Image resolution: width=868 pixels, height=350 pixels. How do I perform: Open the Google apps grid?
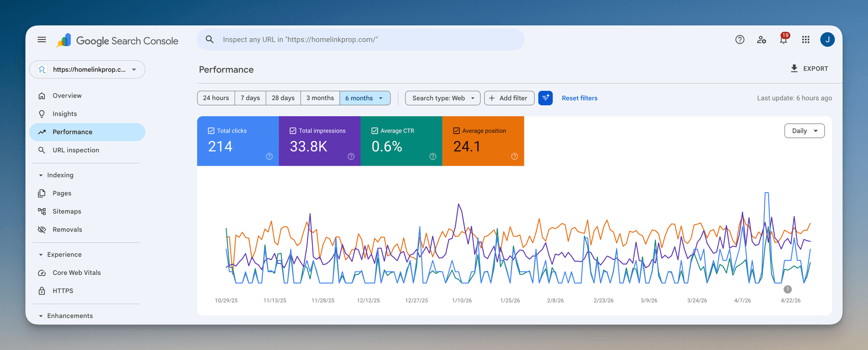tap(806, 40)
